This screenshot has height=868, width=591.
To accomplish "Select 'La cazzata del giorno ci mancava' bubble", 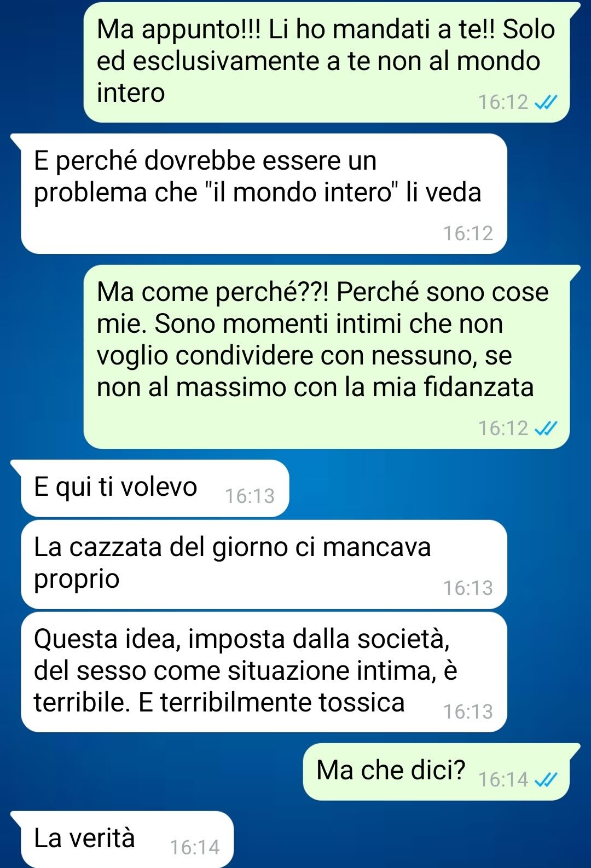I will 264,564.
